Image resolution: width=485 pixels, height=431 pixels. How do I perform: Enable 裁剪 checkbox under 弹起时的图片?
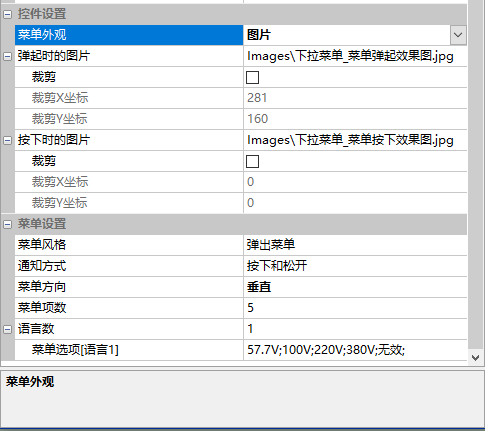tap(252, 77)
